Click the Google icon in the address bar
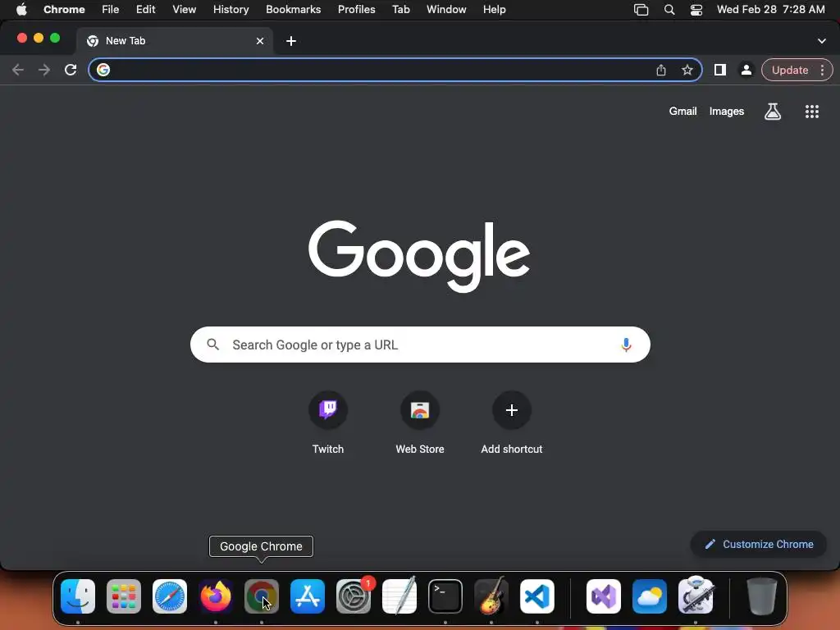840x630 pixels. click(x=103, y=70)
